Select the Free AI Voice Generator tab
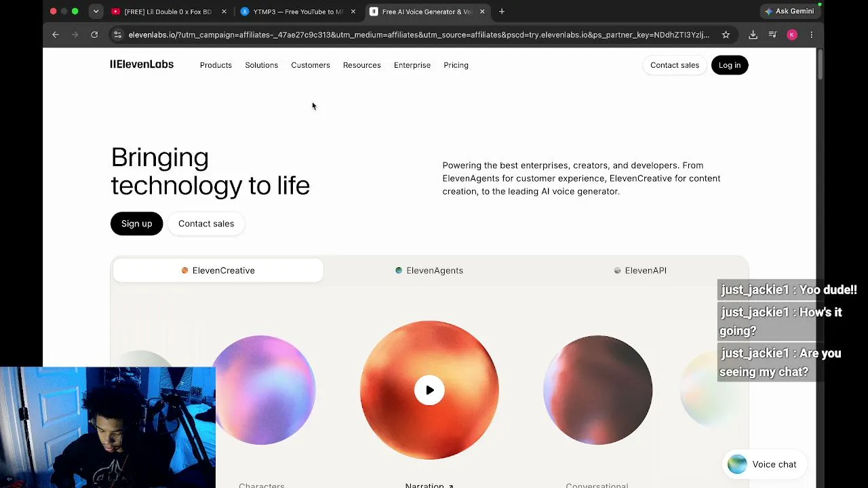The width and height of the screenshot is (868, 488). (427, 12)
